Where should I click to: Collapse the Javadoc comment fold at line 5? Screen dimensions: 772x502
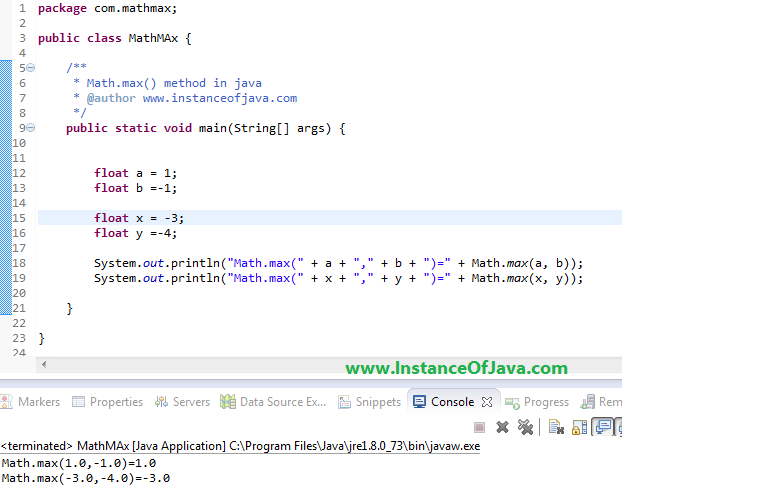pyautogui.click(x=31, y=68)
